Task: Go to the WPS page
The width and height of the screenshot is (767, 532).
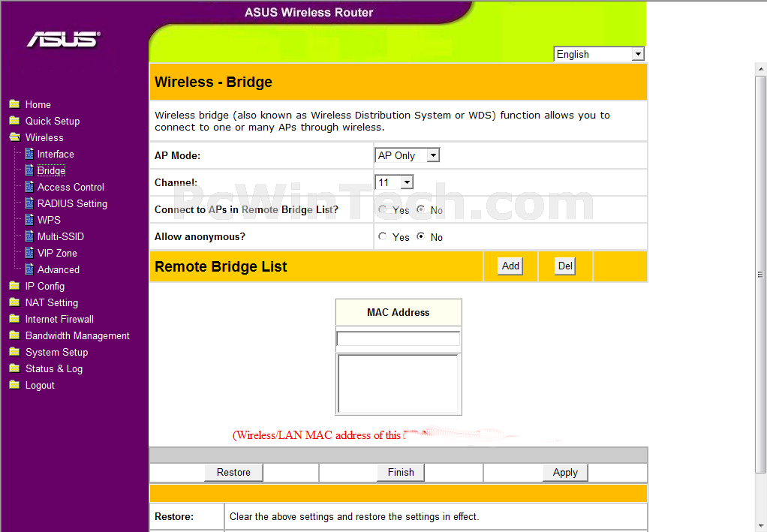Action: [49, 220]
